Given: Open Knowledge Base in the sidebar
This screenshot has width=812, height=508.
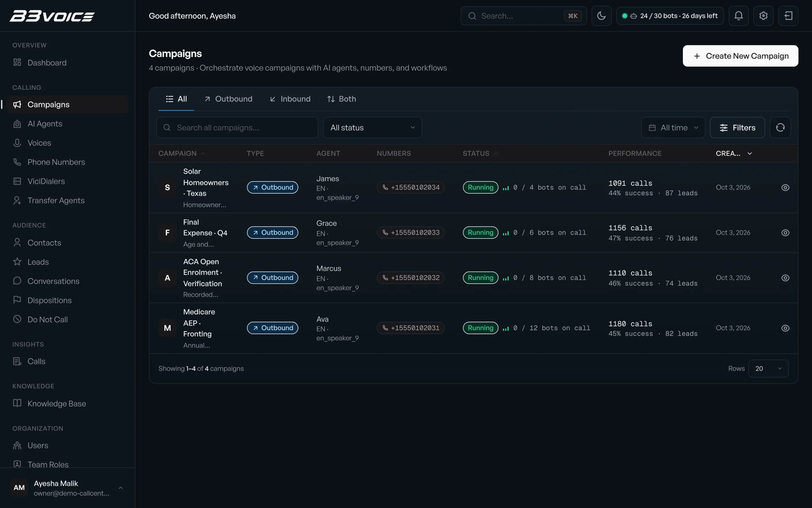Looking at the screenshot, I should click(67, 403).
